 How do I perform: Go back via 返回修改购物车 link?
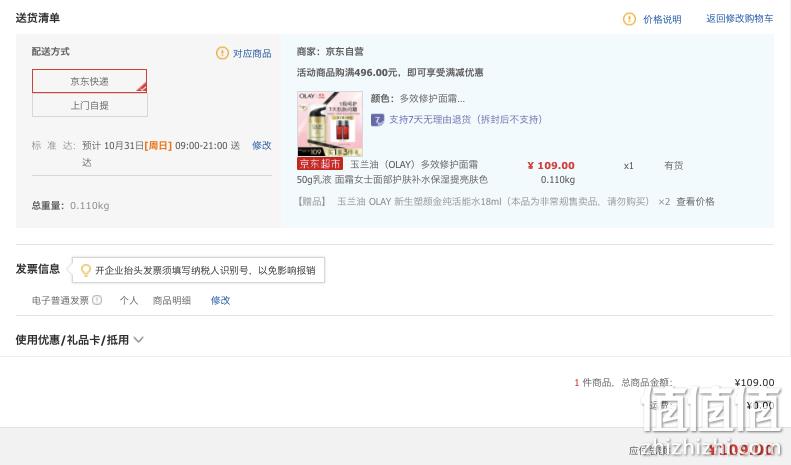tap(739, 19)
